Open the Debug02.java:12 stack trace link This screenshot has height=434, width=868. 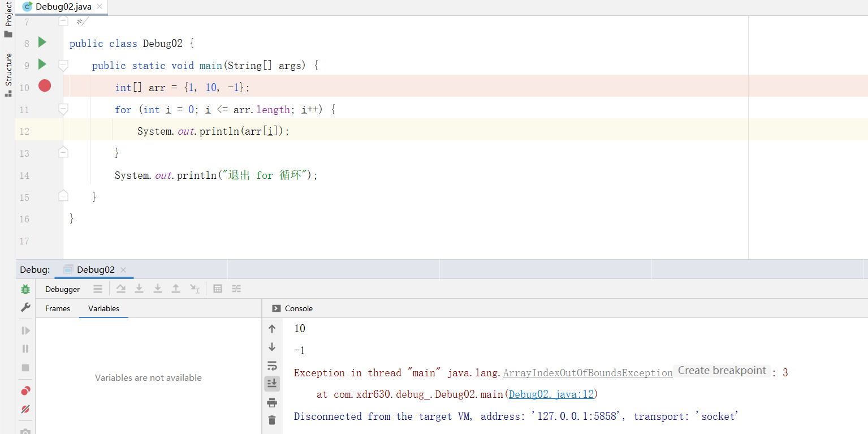(551, 394)
